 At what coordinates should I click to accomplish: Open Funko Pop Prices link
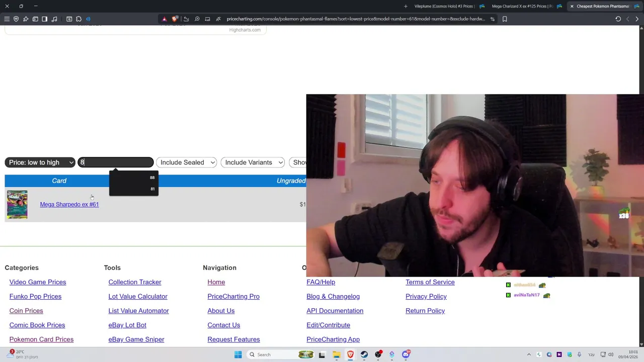[35, 296]
